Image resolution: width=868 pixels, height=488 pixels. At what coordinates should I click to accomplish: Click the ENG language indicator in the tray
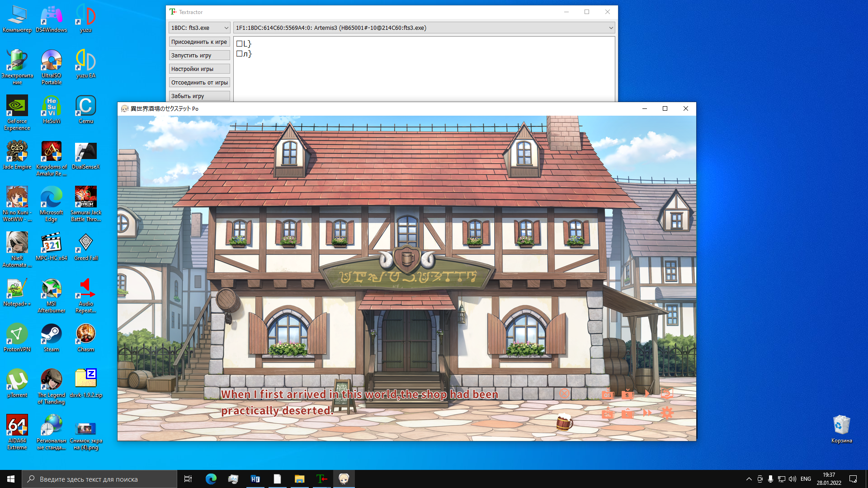806,479
